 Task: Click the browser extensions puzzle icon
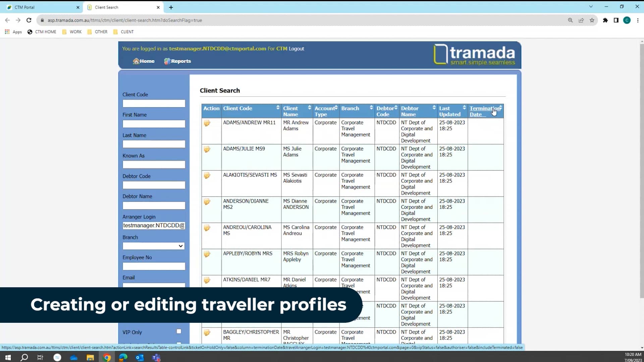click(605, 20)
